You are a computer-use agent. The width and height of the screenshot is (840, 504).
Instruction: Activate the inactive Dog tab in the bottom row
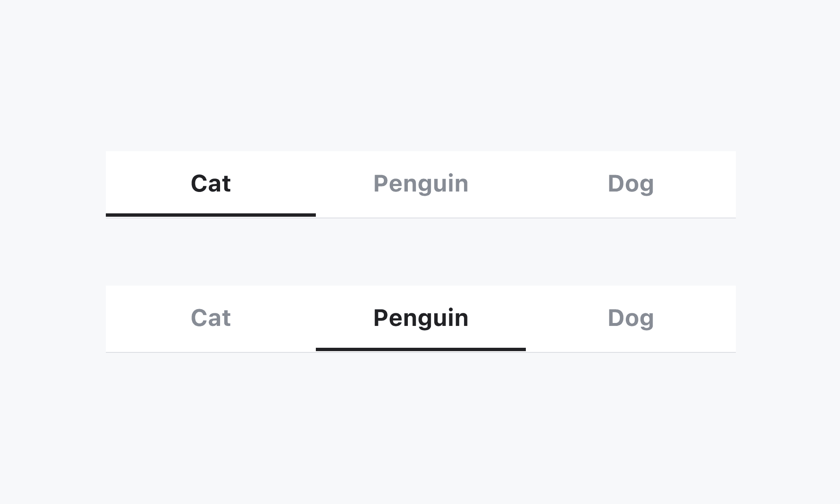(630, 318)
